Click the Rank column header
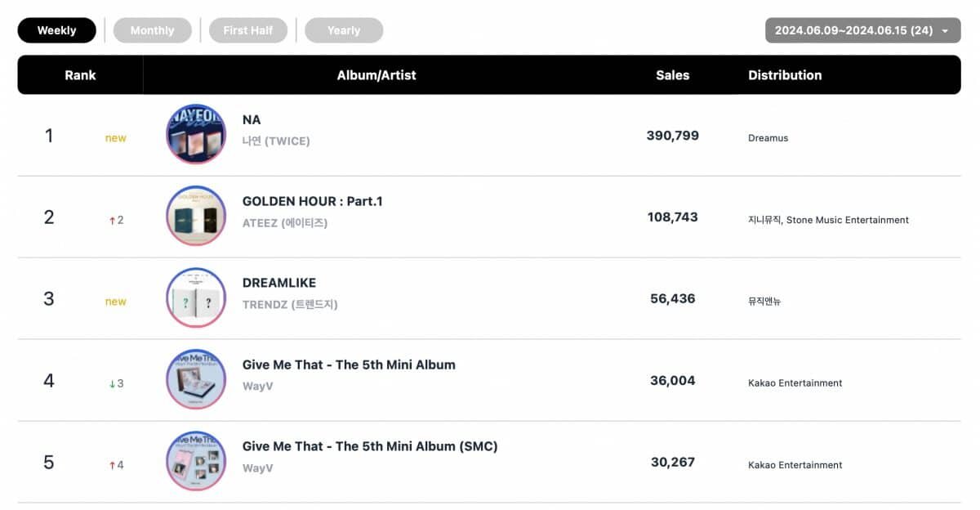Image resolution: width=980 pixels, height=510 pixels. (x=80, y=75)
